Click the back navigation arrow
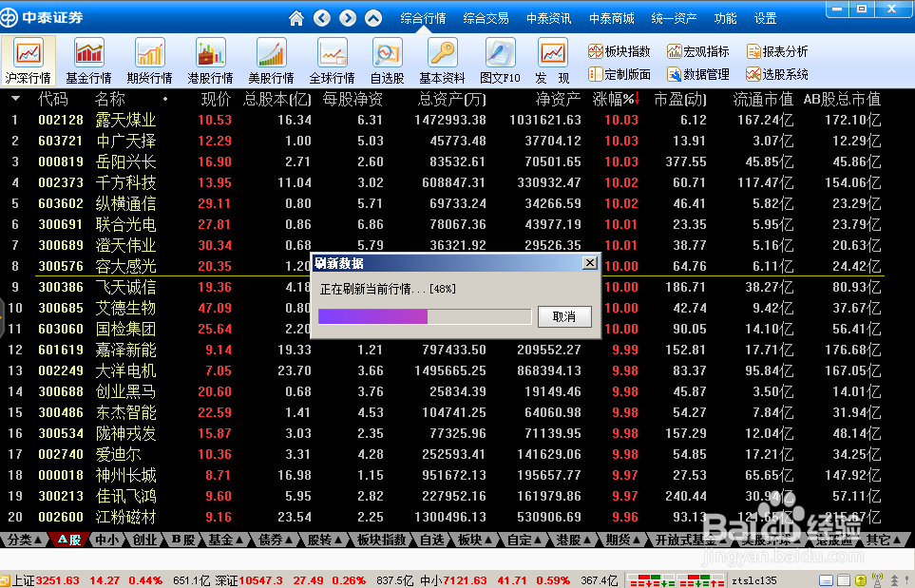 (x=322, y=18)
